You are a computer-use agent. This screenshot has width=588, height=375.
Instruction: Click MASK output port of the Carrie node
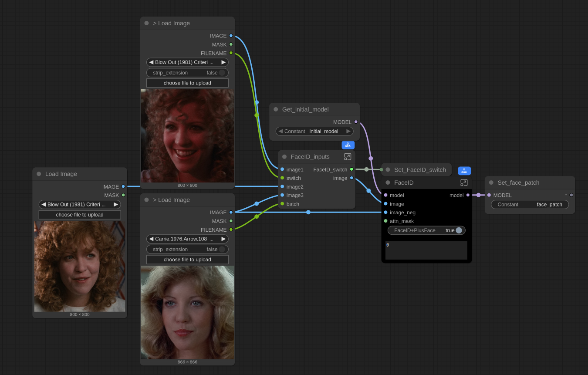[x=231, y=221]
